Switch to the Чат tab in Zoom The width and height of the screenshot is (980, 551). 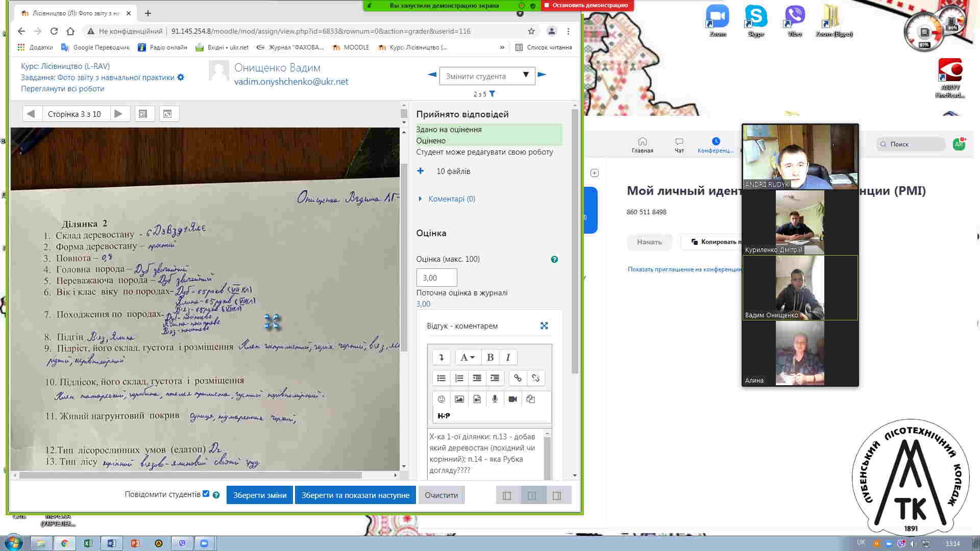(x=679, y=145)
